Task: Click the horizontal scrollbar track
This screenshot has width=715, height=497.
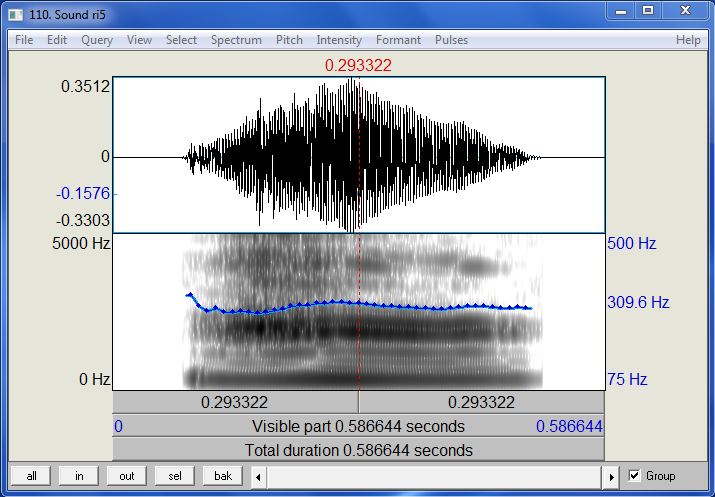Action: (435, 477)
